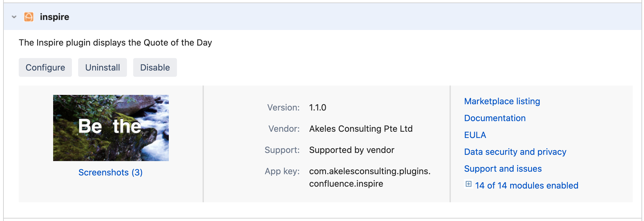Navigate to Support and issues

(x=503, y=169)
